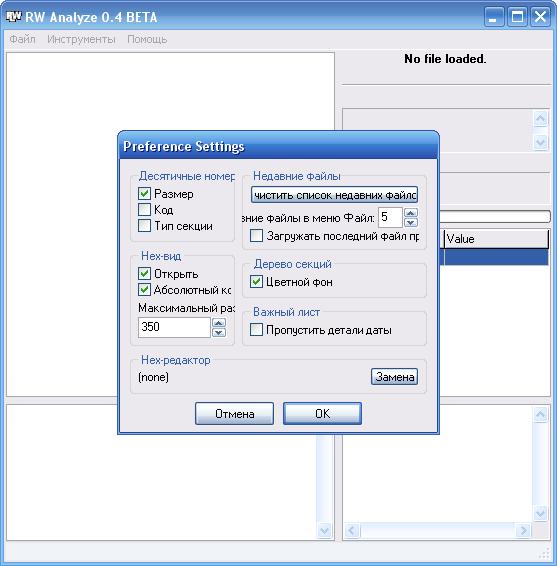The image size is (557, 566).
Task: Click the recent files count field showing 5
Action: pos(390,217)
